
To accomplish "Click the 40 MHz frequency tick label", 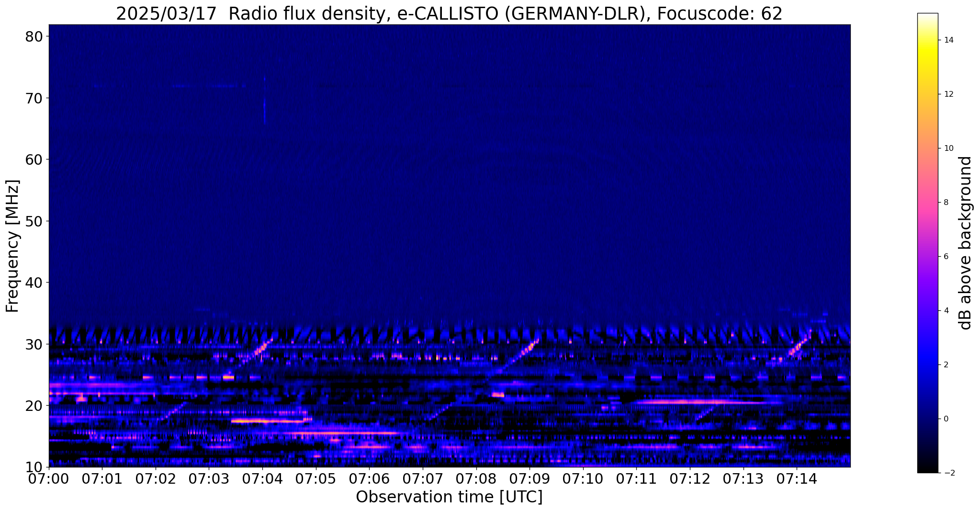I will 34,283.
